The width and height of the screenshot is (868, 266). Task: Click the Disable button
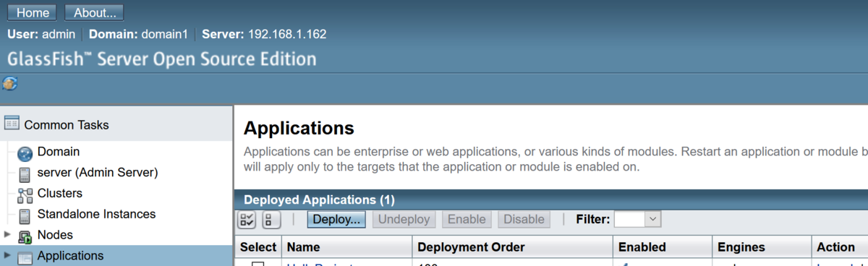(524, 219)
